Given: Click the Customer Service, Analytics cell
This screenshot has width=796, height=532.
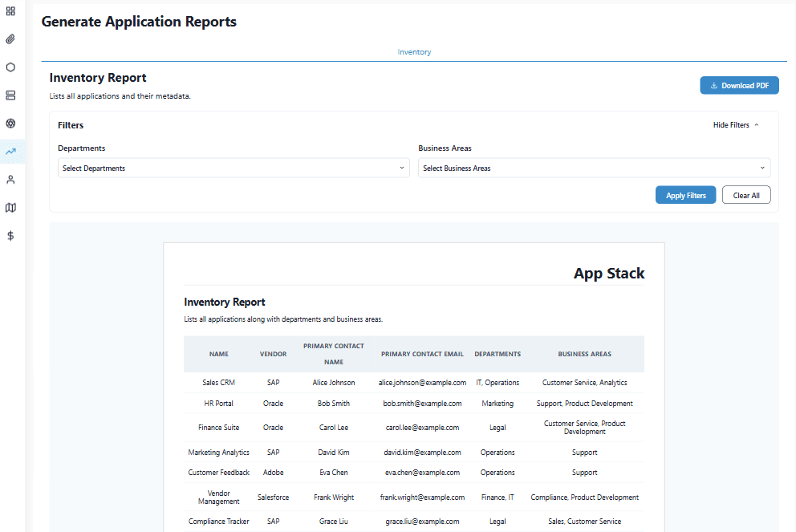Looking at the screenshot, I should [584, 383].
